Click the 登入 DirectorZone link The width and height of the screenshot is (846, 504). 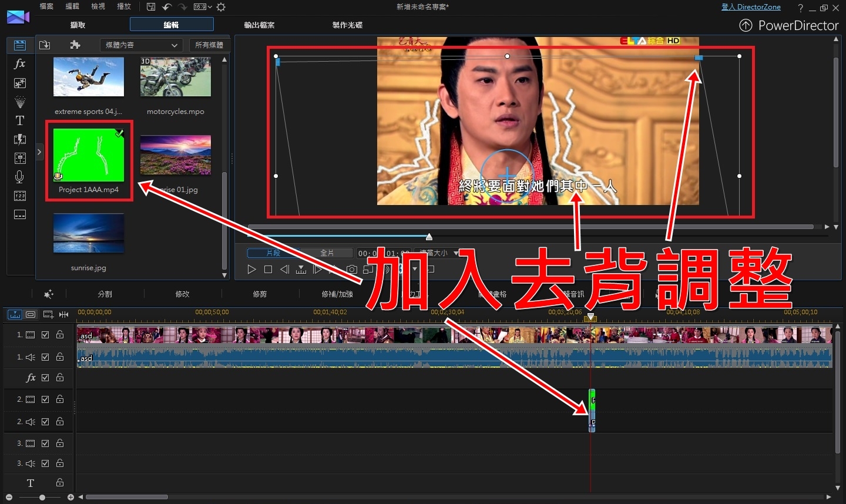click(x=751, y=7)
